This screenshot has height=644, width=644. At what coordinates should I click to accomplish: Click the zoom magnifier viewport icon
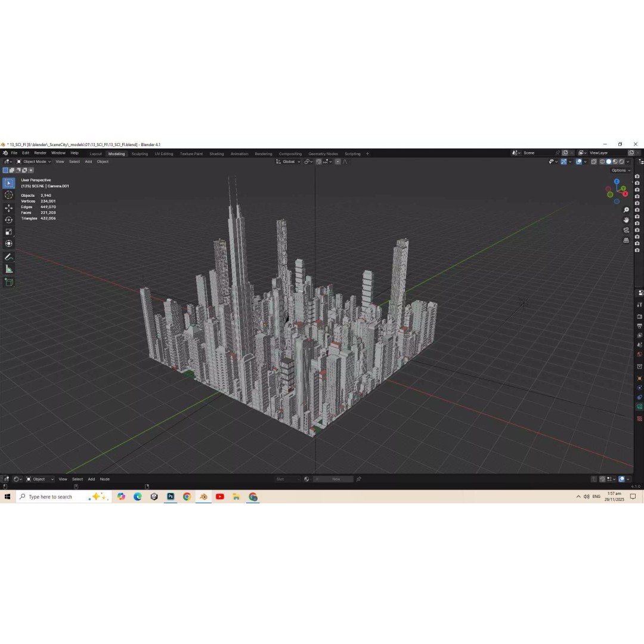(x=626, y=210)
